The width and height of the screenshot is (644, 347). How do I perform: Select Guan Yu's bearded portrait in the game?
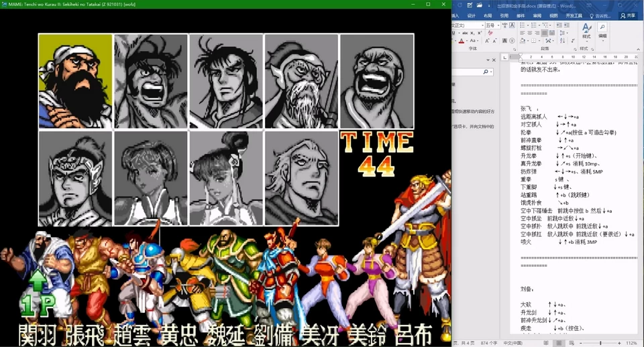coord(75,81)
